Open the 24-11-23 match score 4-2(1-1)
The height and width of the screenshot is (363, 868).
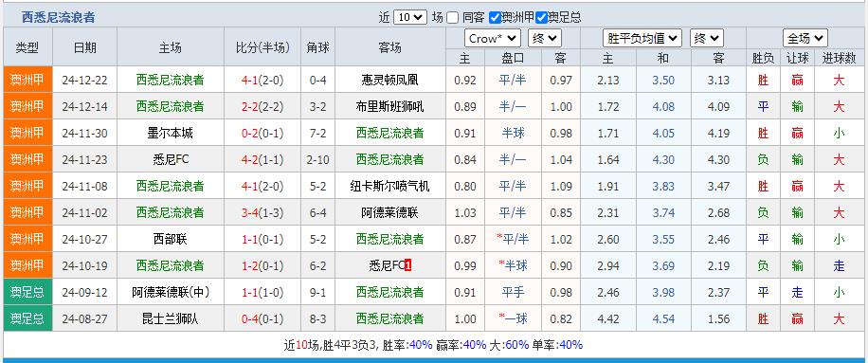click(262, 160)
